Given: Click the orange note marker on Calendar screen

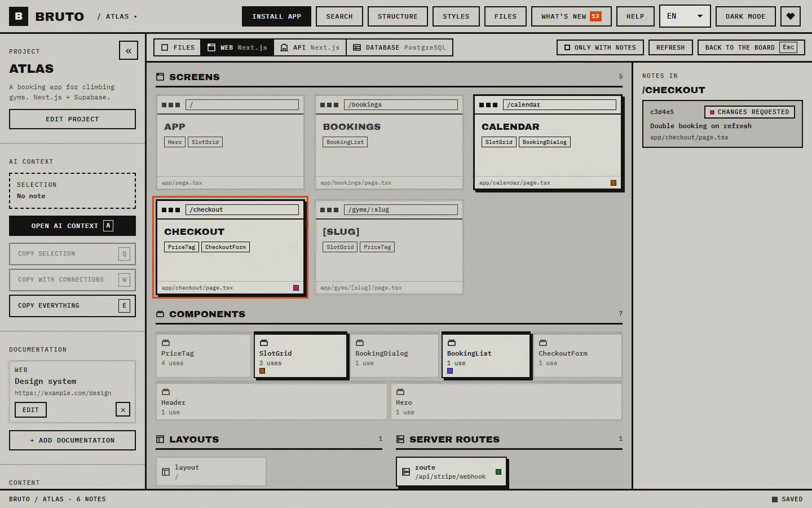Looking at the screenshot, I should [614, 183].
